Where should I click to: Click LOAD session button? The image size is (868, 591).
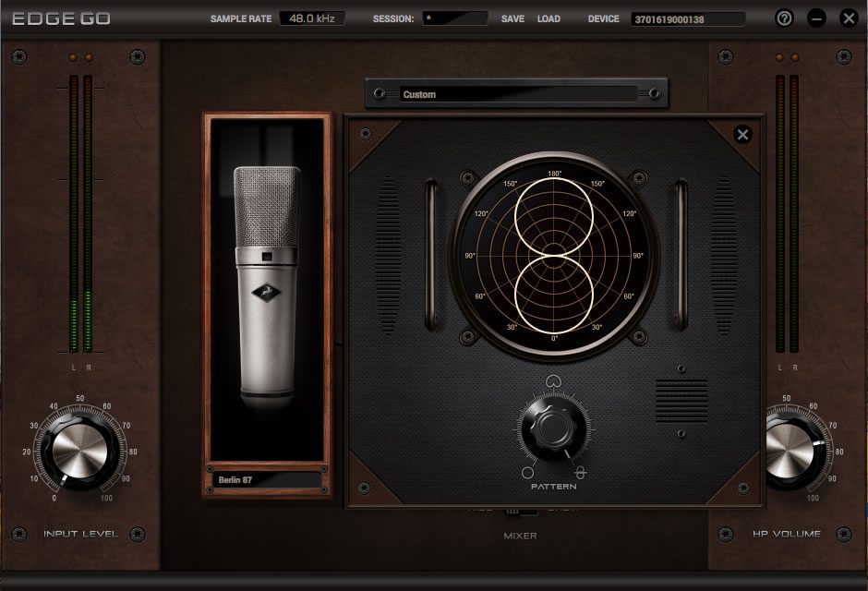click(549, 18)
